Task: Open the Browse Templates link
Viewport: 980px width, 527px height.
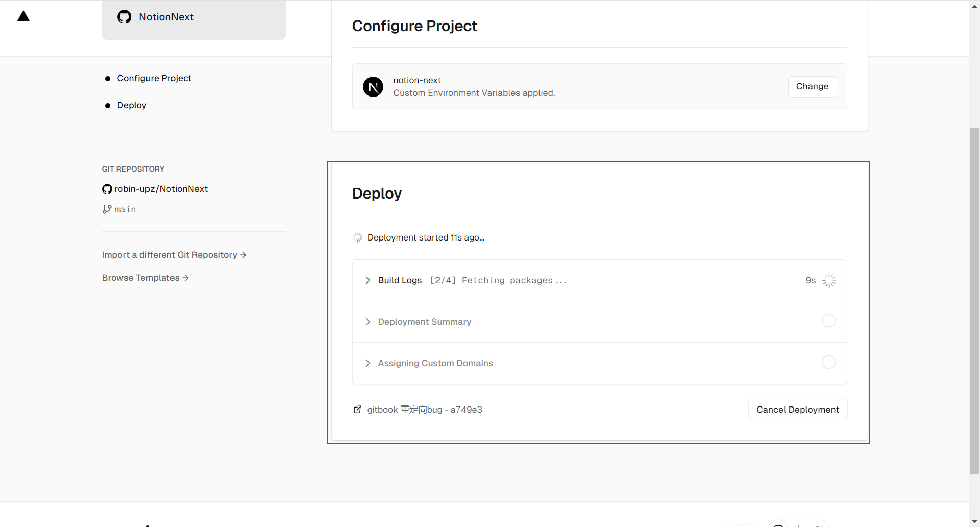Action: click(145, 278)
